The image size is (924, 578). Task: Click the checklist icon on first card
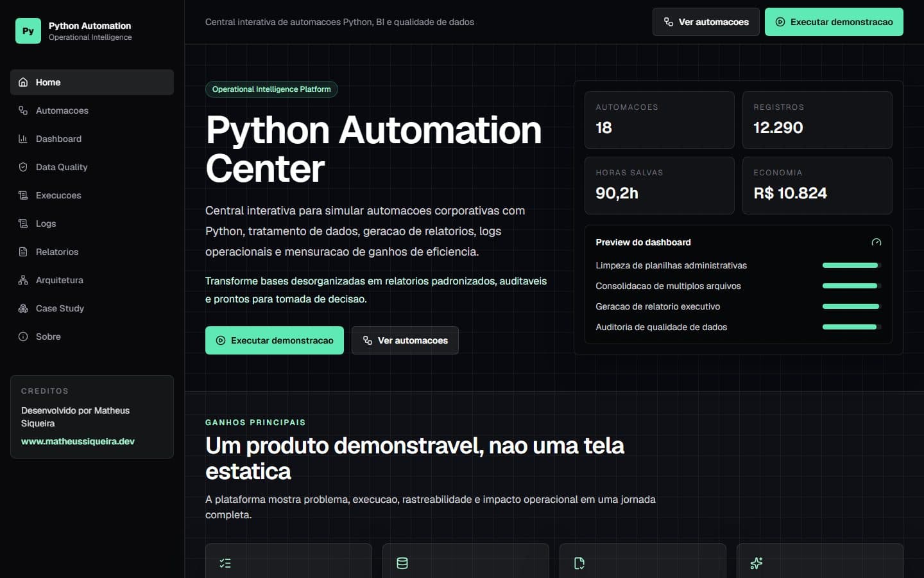point(225,563)
